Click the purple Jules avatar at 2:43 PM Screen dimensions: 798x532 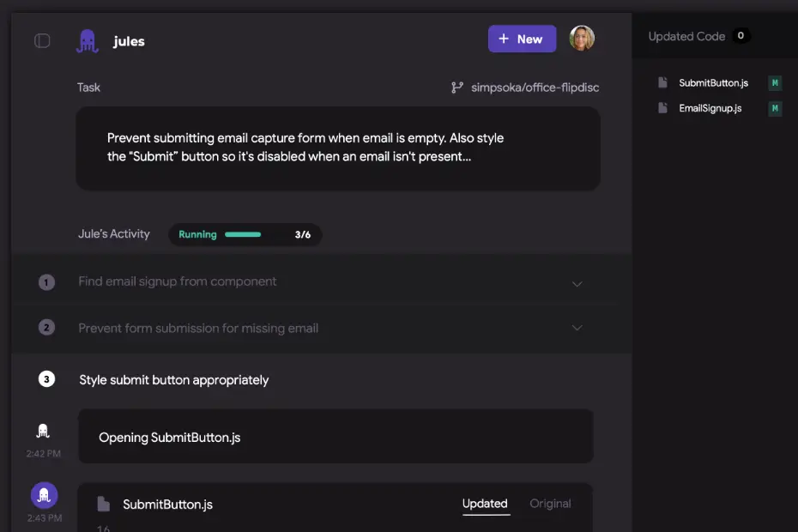[45, 495]
